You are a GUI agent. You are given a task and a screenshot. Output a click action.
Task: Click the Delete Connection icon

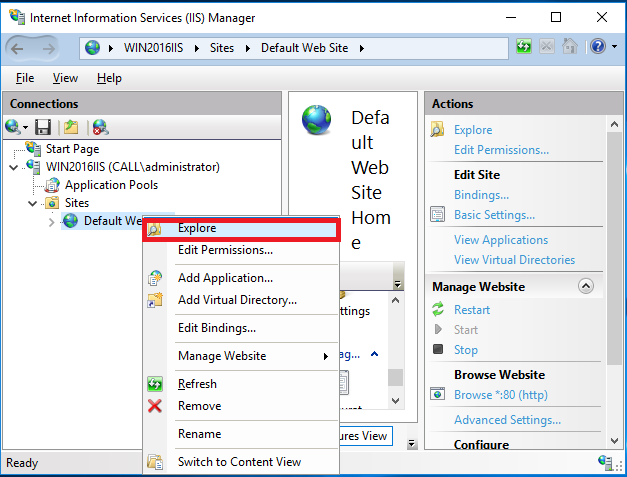tap(100, 127)
